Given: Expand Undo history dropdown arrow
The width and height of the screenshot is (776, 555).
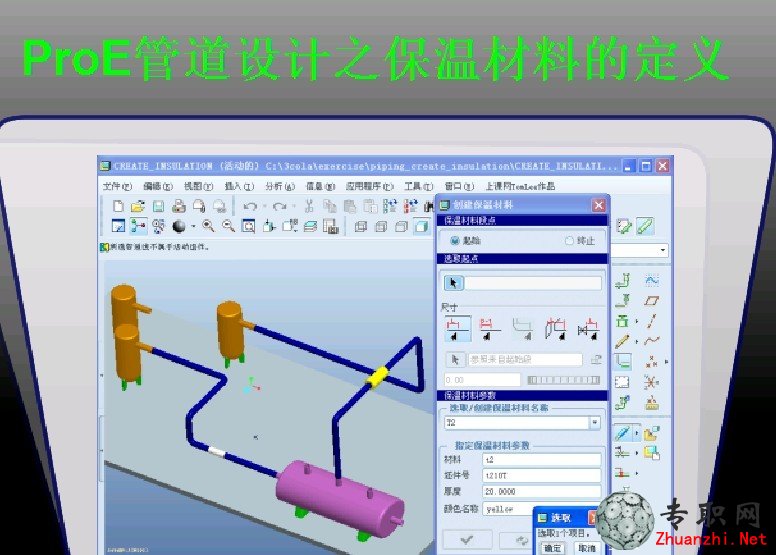Looking at the screenshot, I should pyautogui.click(x=264, y=206).
